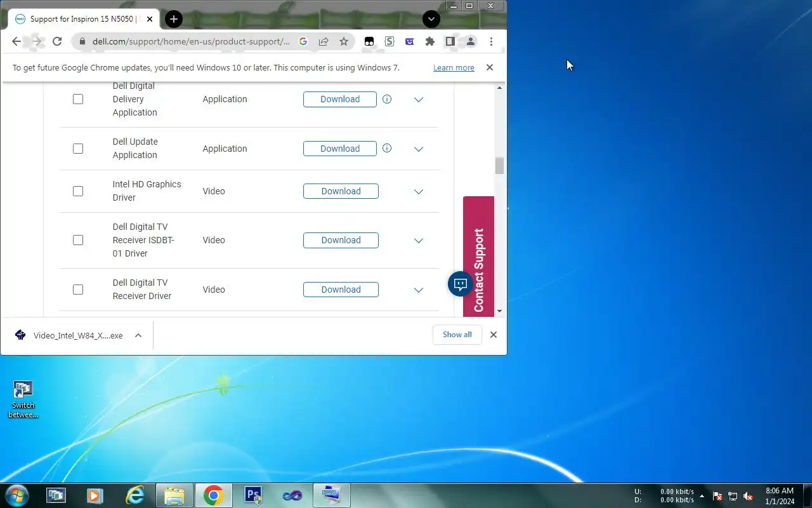This screenshot has width=812, height=508.
Task: Click the scrollbar down arrow
Action: (x=500, y=311)
